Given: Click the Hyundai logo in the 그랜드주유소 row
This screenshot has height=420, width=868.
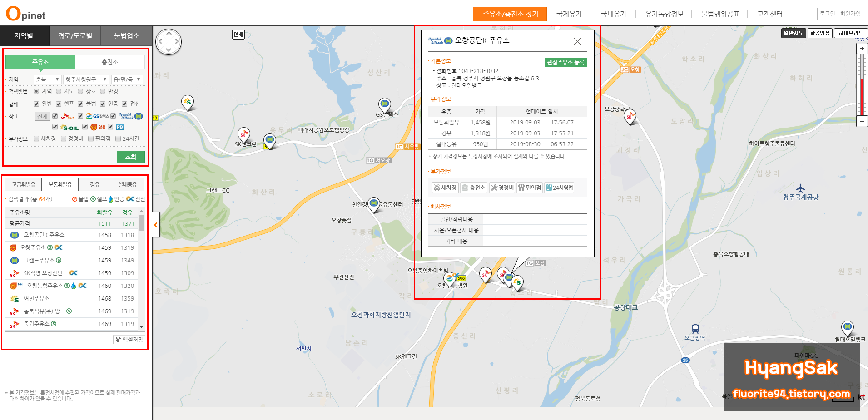Looking at the screenshot, I should (15, 261).
